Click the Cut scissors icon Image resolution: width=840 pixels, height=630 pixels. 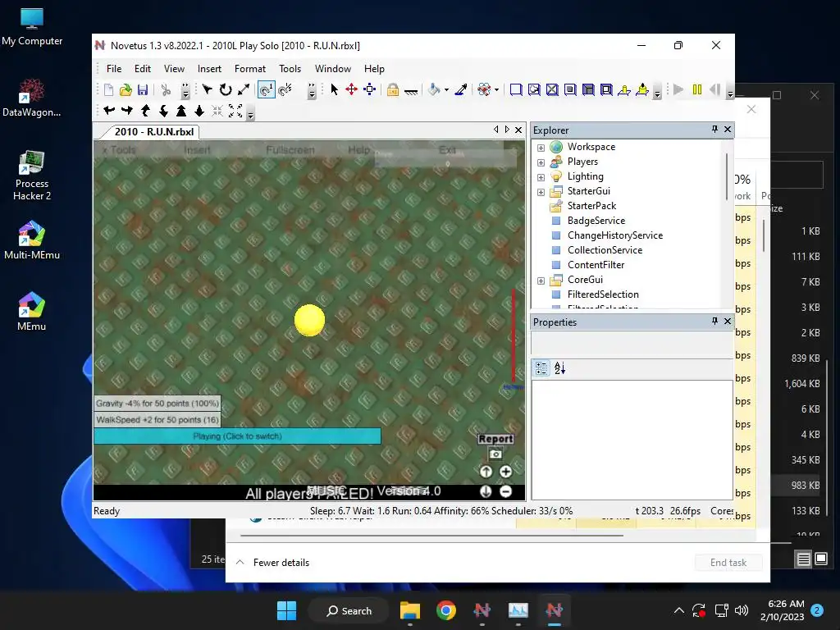tap(166, 89)
